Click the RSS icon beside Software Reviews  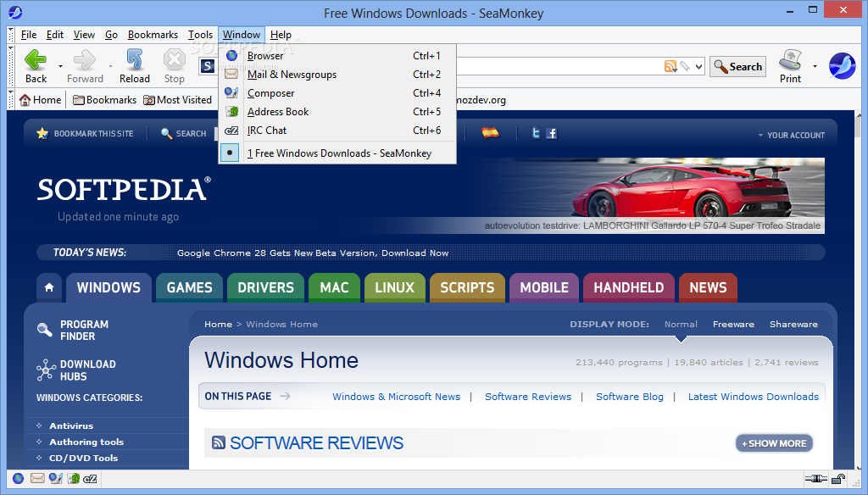(219, 442)
